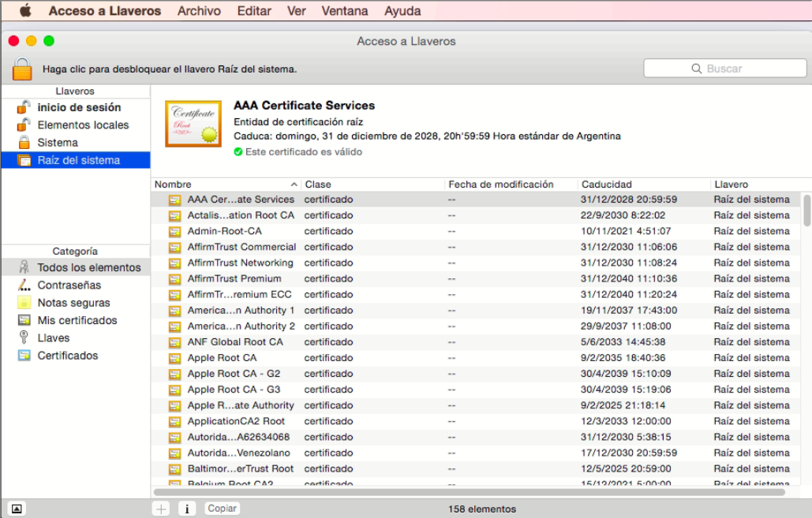Viewport: 812px width, 518px height.
Task: Click expiry date 10/11/2021 4:51:07
Action: 626,231
